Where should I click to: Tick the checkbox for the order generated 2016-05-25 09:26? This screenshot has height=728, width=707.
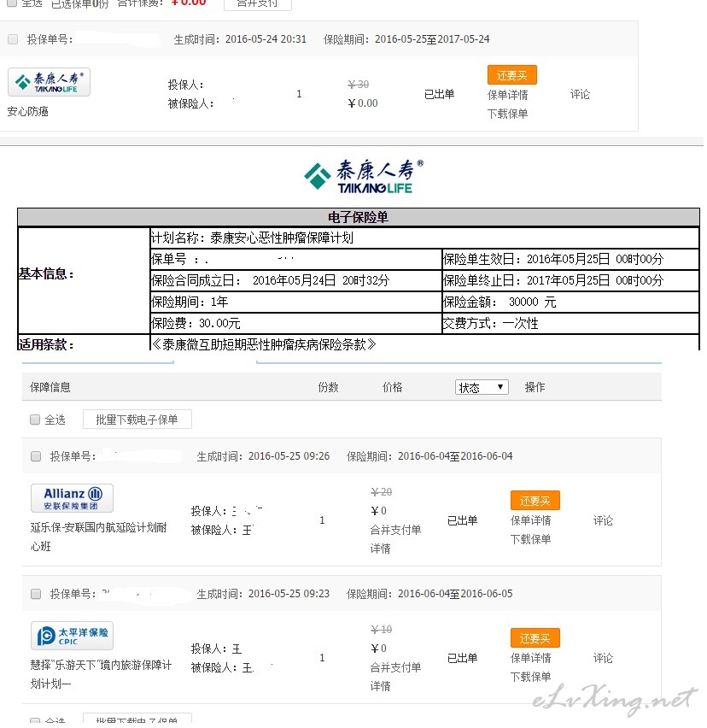point(36,456)
